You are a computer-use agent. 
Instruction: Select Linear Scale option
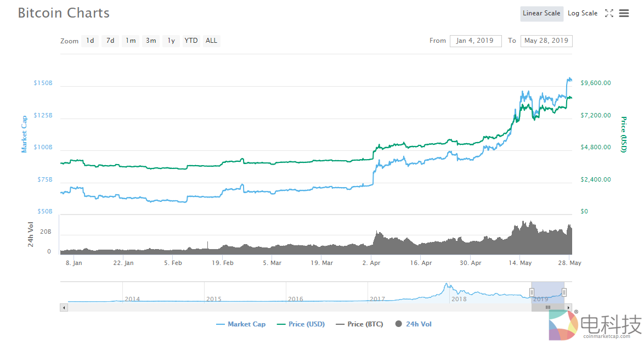[x=541, y=13]
